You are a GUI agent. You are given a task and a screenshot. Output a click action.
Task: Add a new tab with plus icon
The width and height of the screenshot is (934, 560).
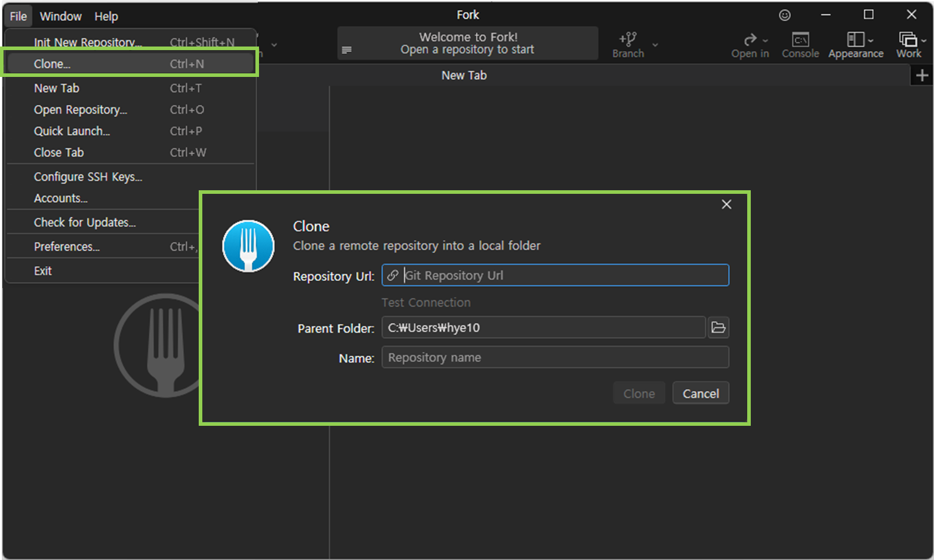coord(922,76)
